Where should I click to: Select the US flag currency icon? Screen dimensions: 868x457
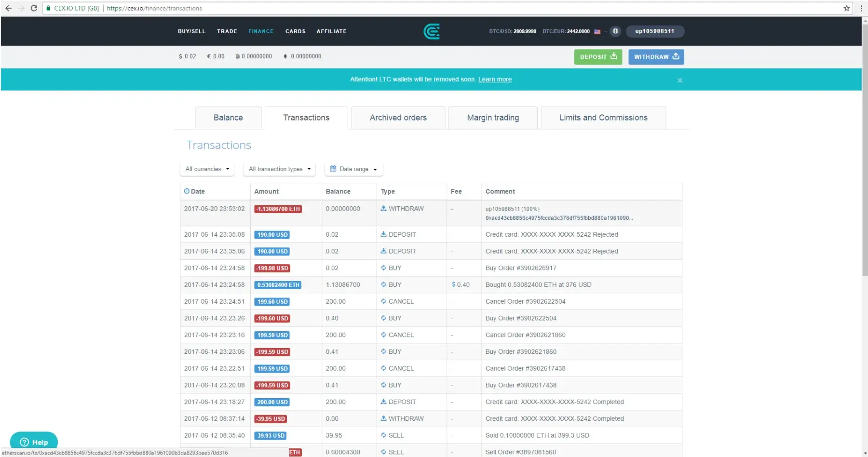[597, 32]
